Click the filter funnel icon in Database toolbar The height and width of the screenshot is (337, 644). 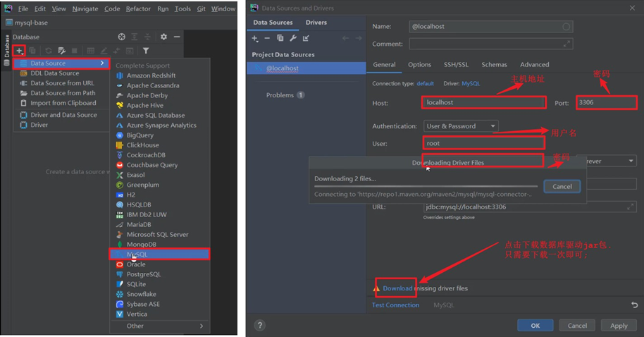coord(146,51)
